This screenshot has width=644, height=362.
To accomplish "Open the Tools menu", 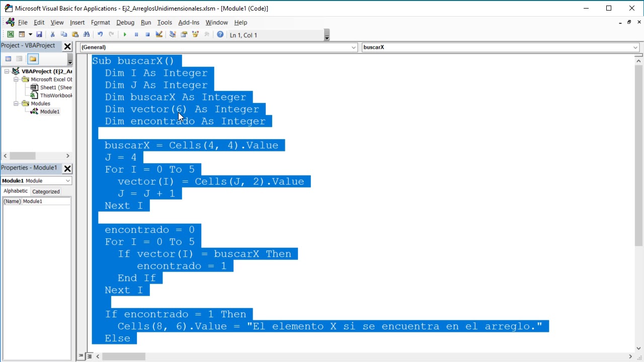I will click(165, 22).
